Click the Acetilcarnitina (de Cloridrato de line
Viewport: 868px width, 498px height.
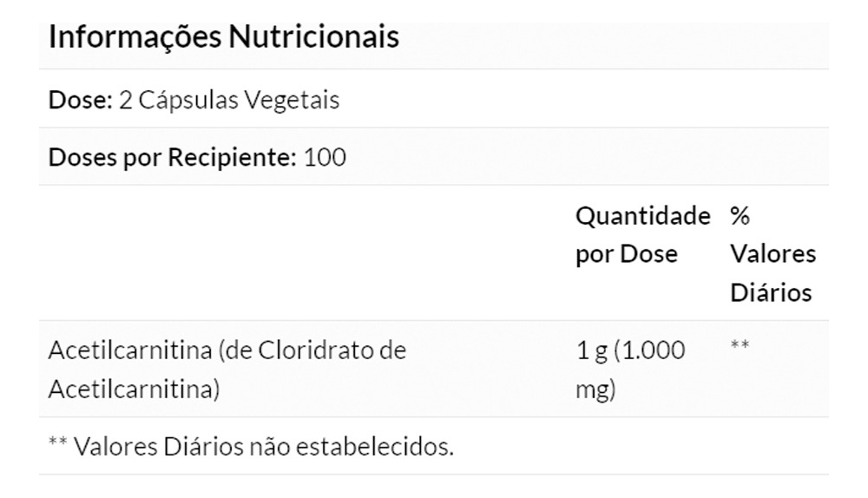click(227, 351)
